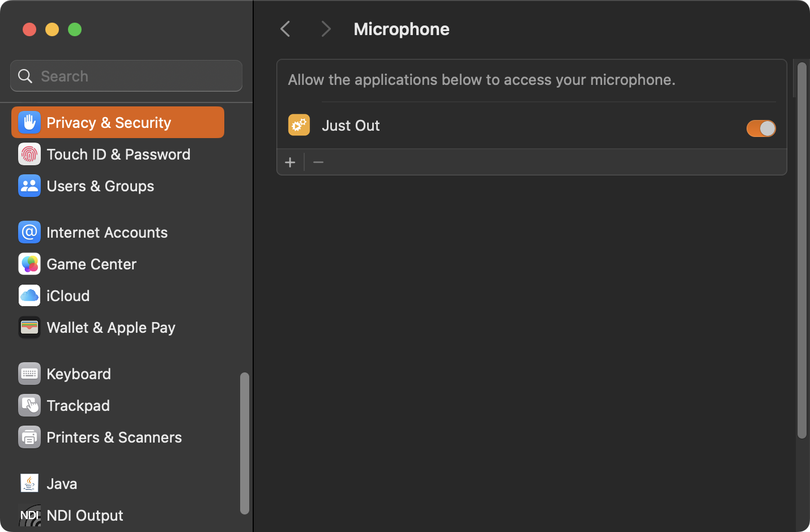The width and height of the screenshot is (810, 532).
Task: Click 'Allow the applications below' description text
Action: tap(481, 80)
